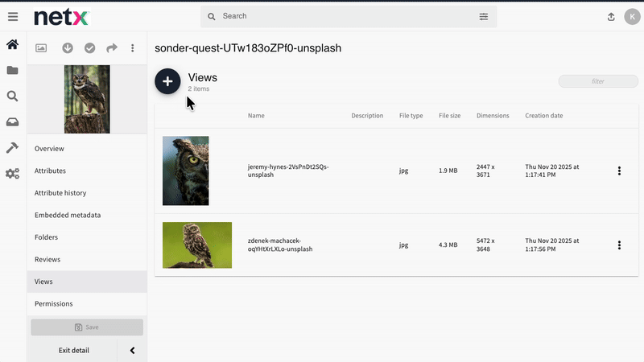This screenshot has width=644, height=362.
Task: Open system settings gears icon
Action: pos(13,174)
